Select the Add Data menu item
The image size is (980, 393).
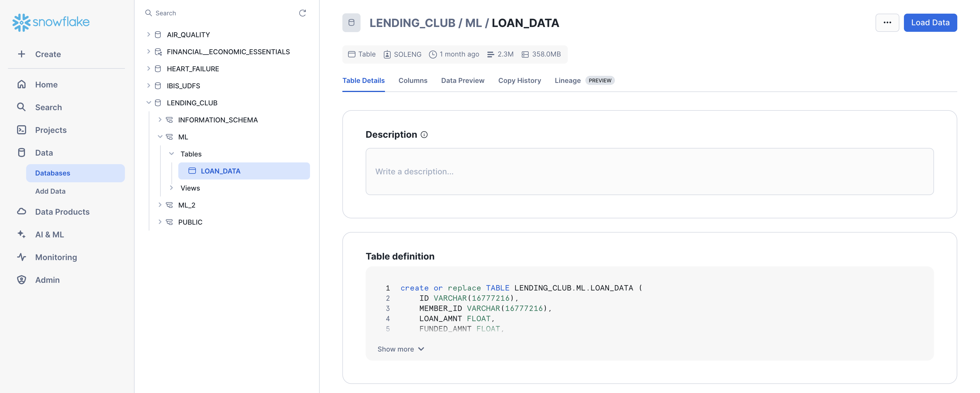coord(50,191)
